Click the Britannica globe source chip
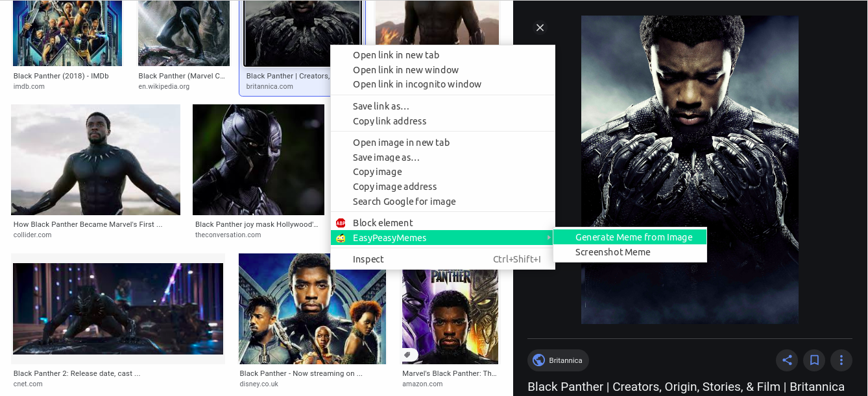 (x=558, y=360)
